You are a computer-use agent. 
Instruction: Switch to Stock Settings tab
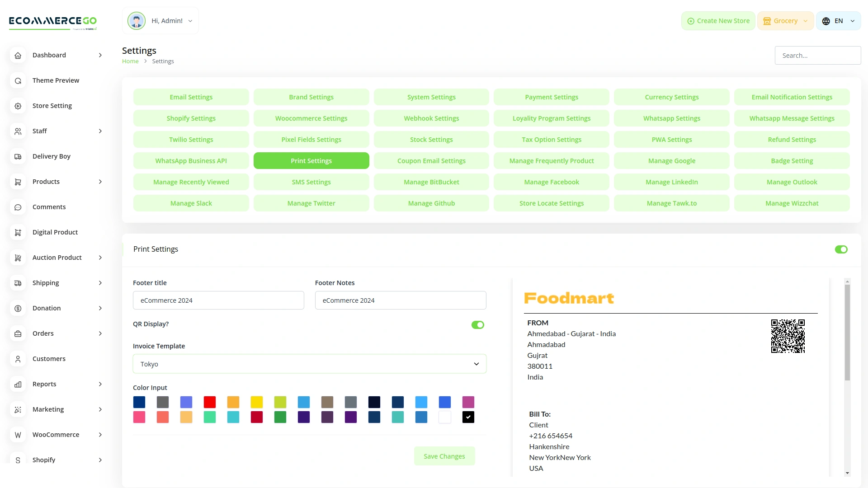pos(431,140)
